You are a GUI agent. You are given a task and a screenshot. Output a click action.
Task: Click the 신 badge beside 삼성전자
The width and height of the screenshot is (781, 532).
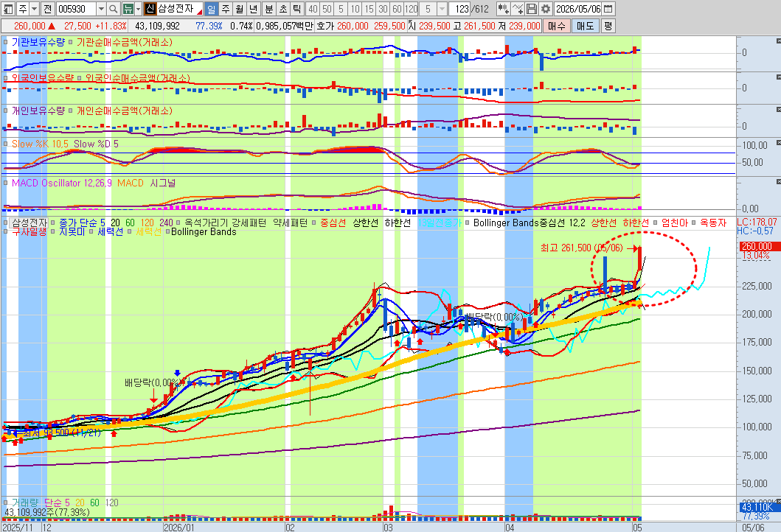150,8
